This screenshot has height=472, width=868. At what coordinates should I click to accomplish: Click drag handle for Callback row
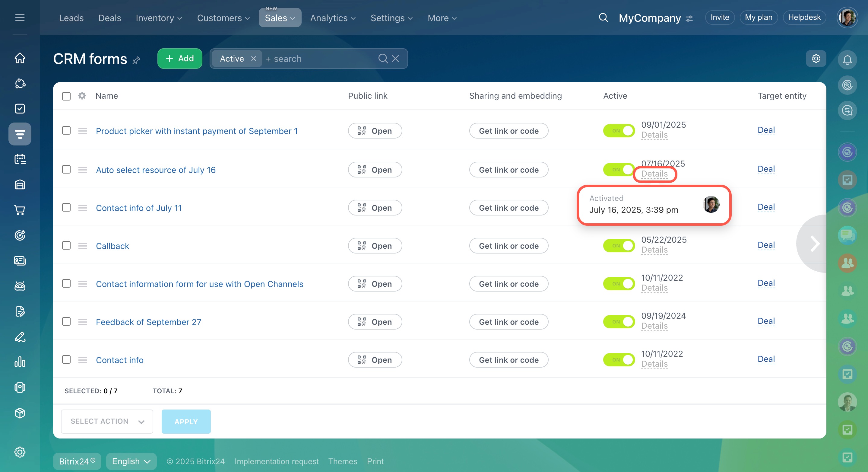click(83, 246)
